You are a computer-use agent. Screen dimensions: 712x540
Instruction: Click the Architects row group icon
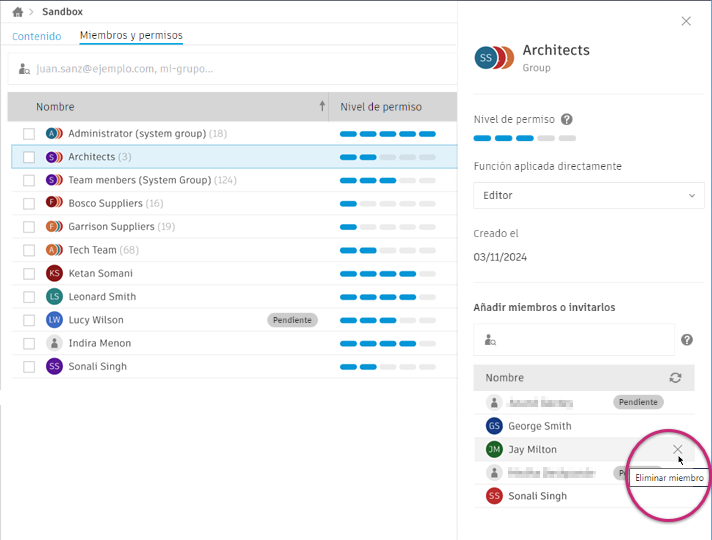[54, 157]
